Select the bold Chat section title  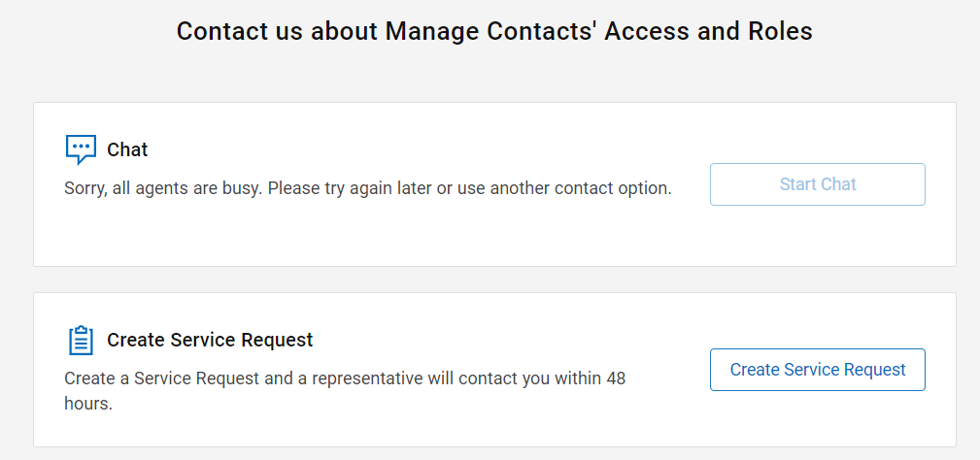tap(127, 149)
